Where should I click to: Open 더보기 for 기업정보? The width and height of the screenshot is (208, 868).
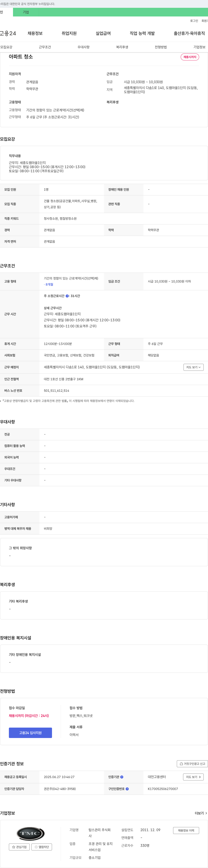click(201, 813)
